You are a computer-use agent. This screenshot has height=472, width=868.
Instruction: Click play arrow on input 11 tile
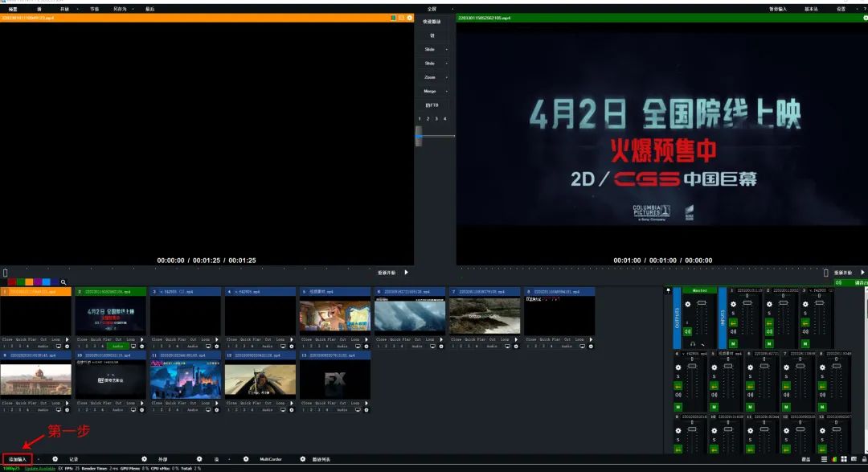click(217, 404)
